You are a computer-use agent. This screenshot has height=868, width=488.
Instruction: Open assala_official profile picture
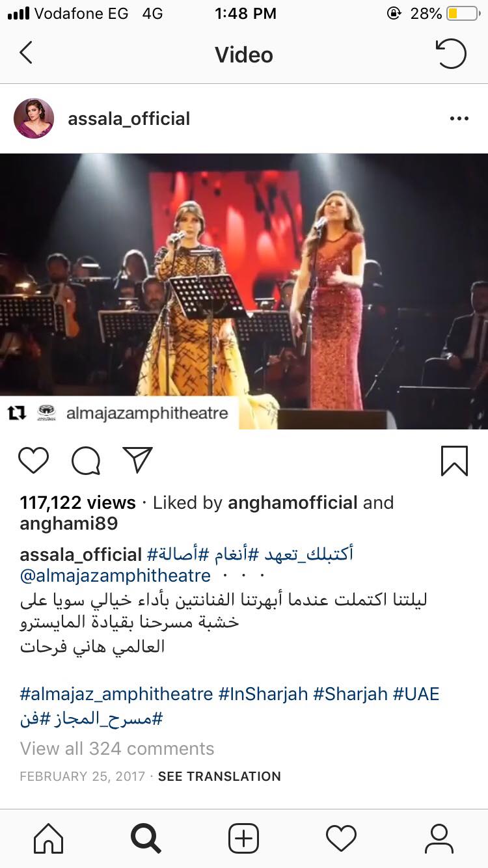point(34,118)
